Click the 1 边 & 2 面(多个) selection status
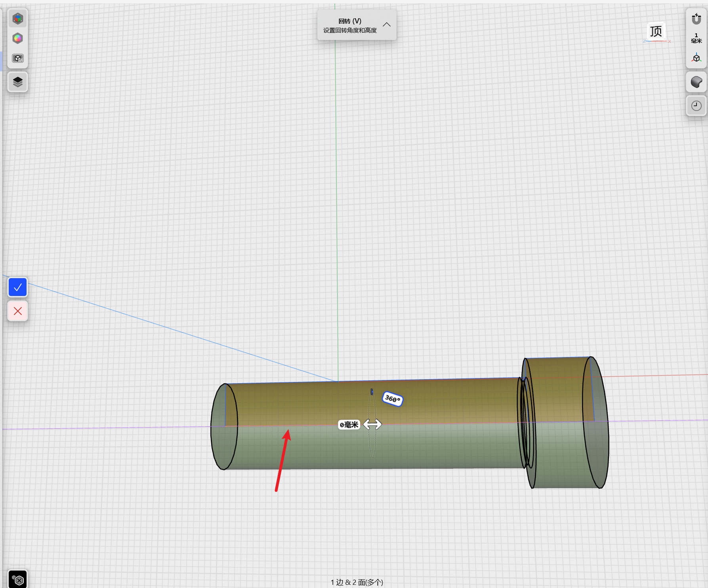708x588 pixels. (357, 582)
